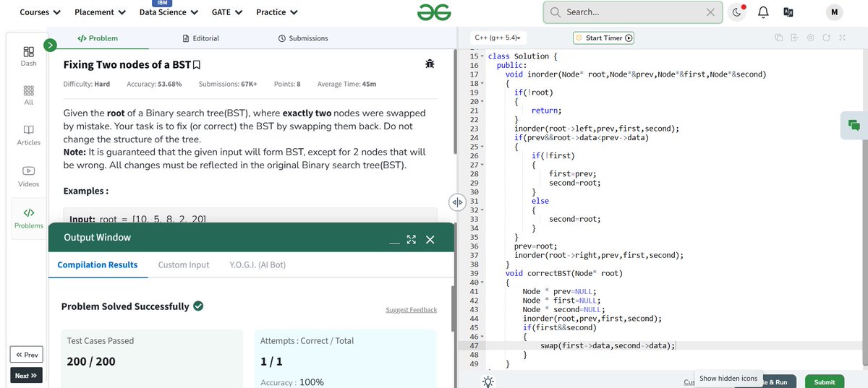Switch to the Problem tab
This screenshot has width=868, height=388.
(x=98, y=38)
